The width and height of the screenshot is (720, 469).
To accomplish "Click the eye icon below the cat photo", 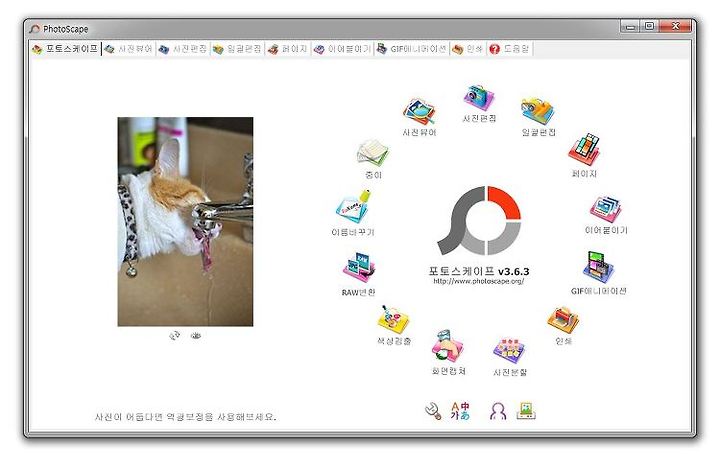I will (x=196, y=336).
